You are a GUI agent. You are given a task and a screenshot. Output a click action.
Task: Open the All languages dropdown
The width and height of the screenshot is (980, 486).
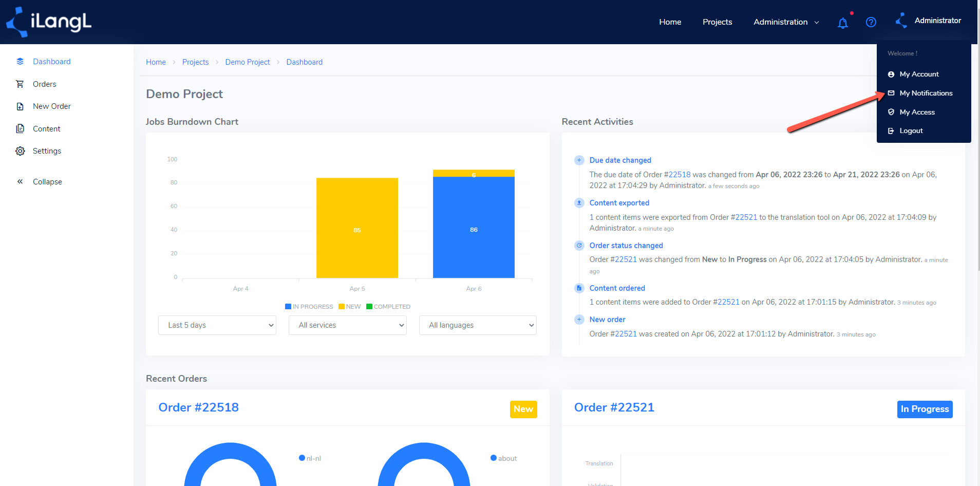pos(478,325)
